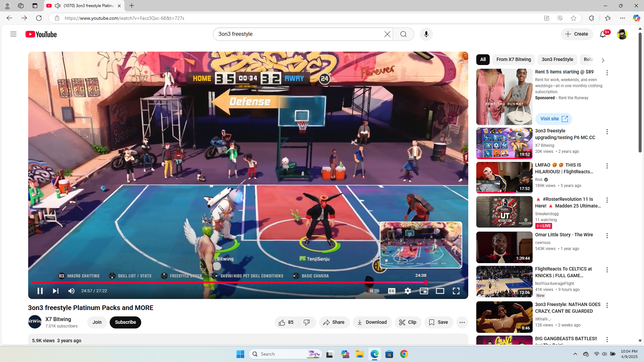This screenshot has width=644, height=362.
Task: Show hidden system tray icons
Action: [x=575, y=354]
